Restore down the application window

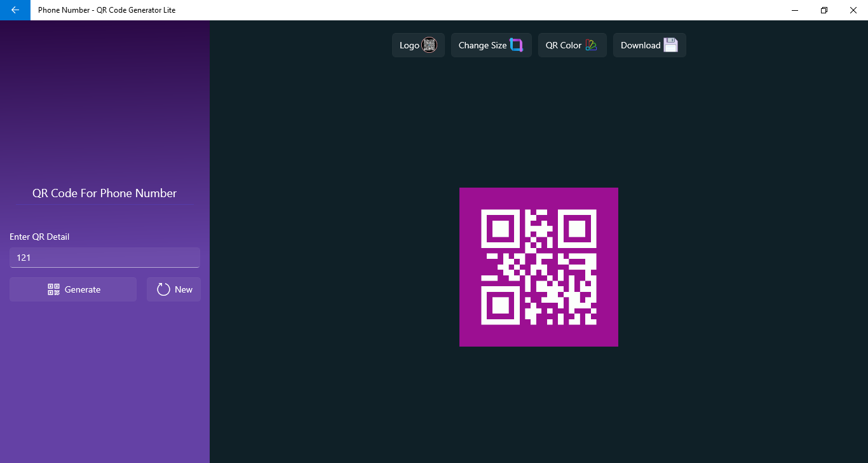click(x=824, y=10)
